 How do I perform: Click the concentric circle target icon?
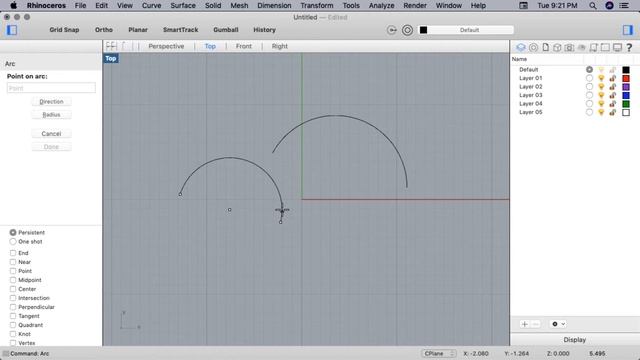coord(407,30)
